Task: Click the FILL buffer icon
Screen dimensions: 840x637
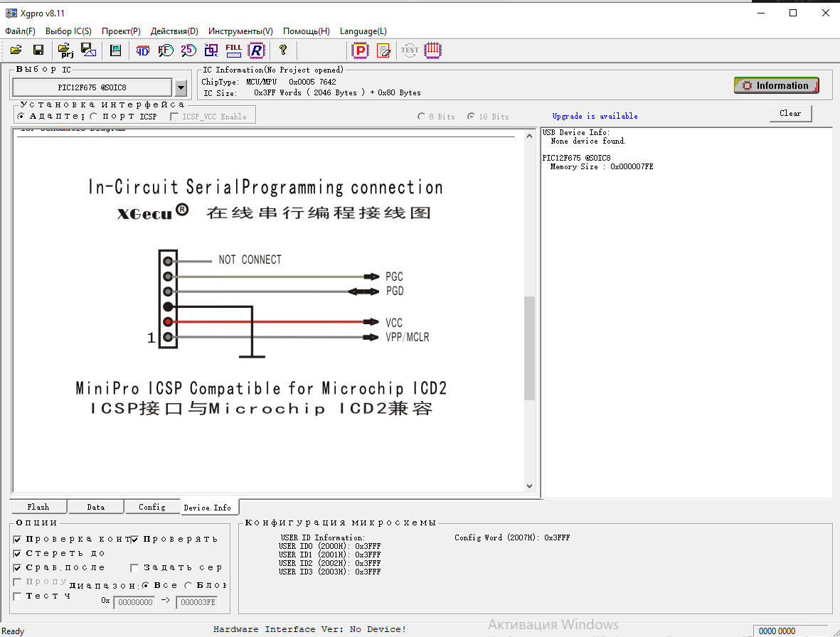Action: tap(233, 50)
